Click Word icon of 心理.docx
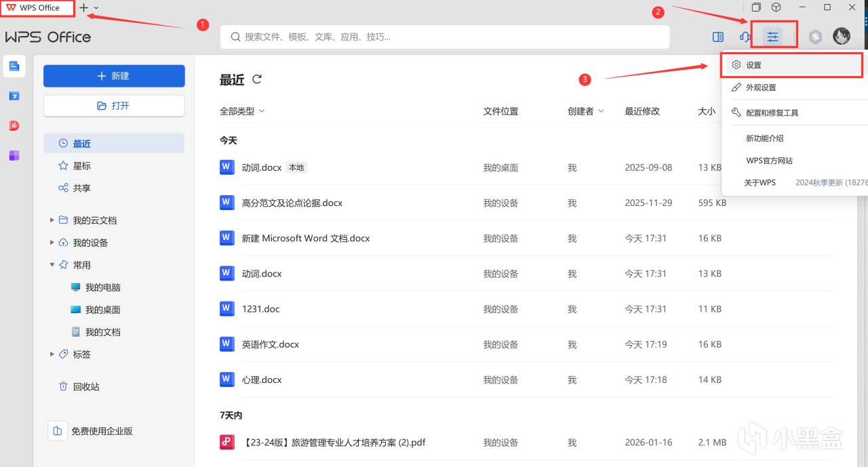 coord(227,380)
